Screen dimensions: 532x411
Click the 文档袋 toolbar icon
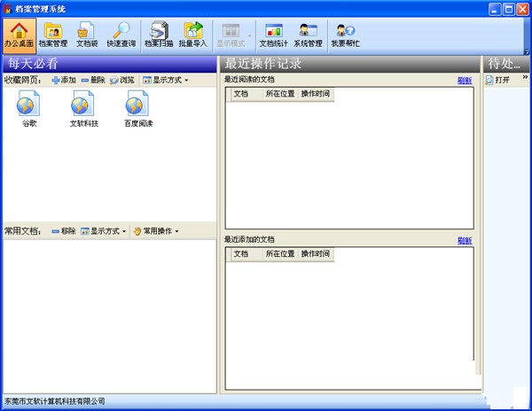[x=86, y=35]
